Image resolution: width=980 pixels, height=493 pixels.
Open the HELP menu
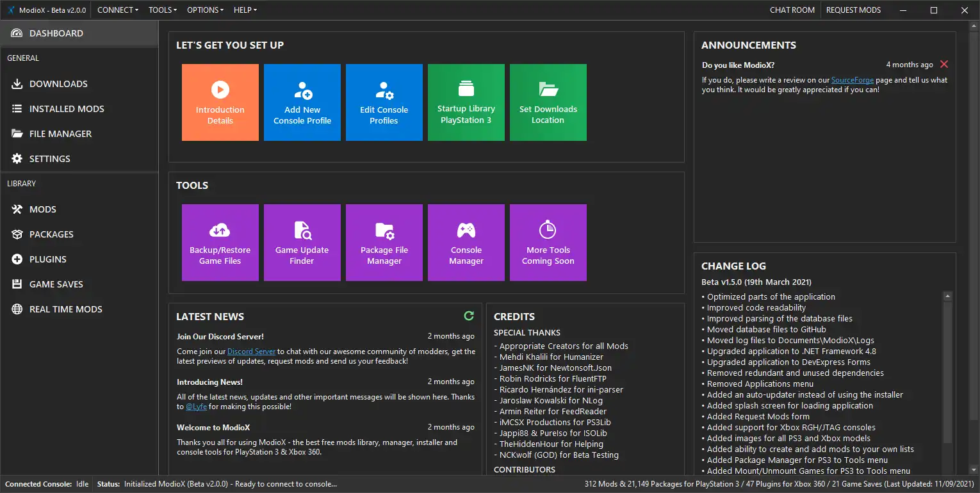(245, 10)
